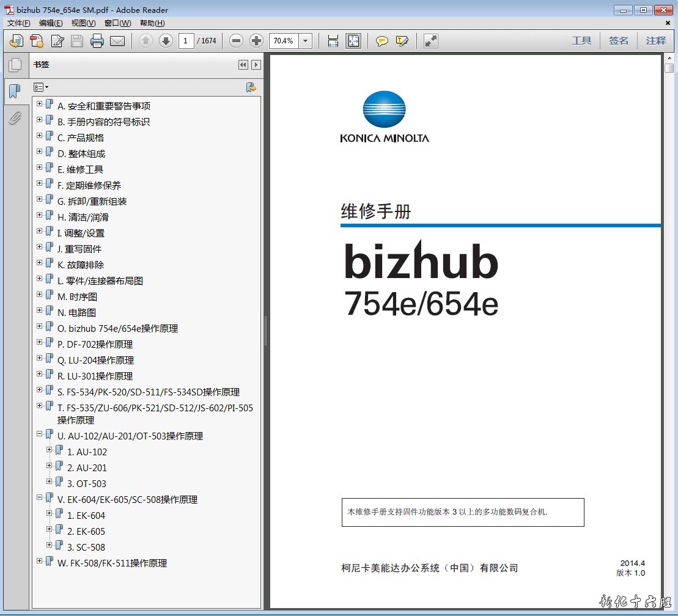Open the 注释 pane

click(656, 41)
